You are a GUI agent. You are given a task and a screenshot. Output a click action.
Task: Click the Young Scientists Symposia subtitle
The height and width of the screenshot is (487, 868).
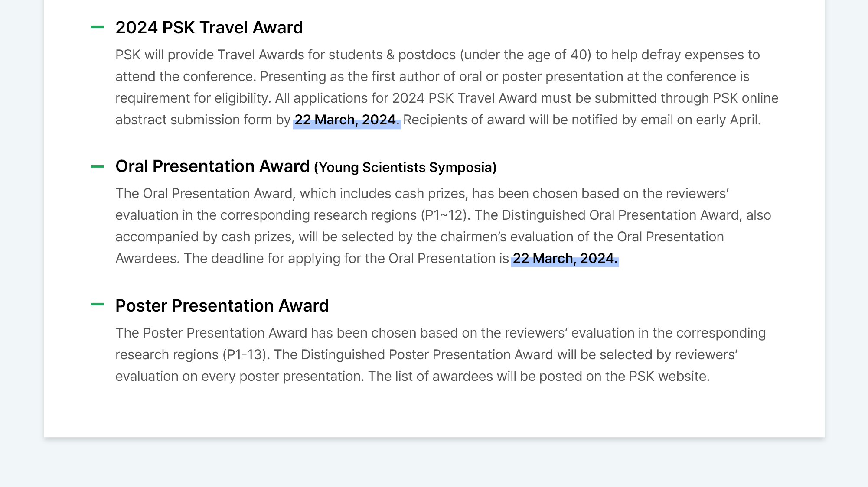[x=405, y=168]
